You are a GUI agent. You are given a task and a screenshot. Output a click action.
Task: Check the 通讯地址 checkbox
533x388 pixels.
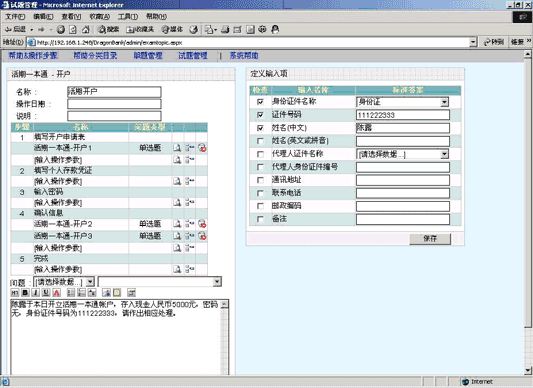(260, 180)
